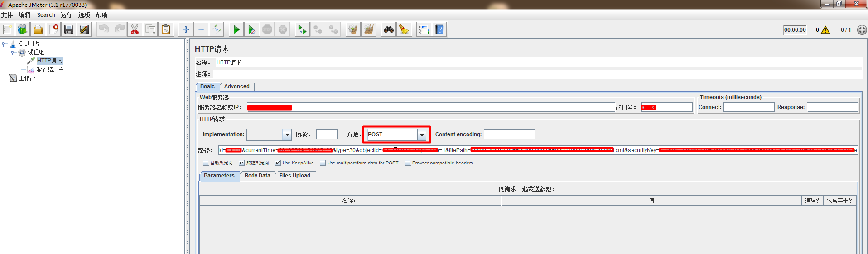
Task: Toggle the selected element's enabled state
Action: [x=217, y=30]
